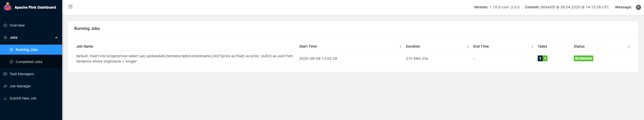Click the Task Managers schedule icon

point(5,74)
